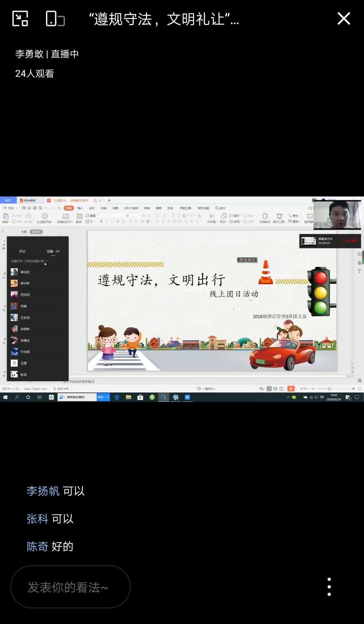Screen dimensions: 364x624
Task: Click the orange slideshow play button in status bar
Action: 291,389
